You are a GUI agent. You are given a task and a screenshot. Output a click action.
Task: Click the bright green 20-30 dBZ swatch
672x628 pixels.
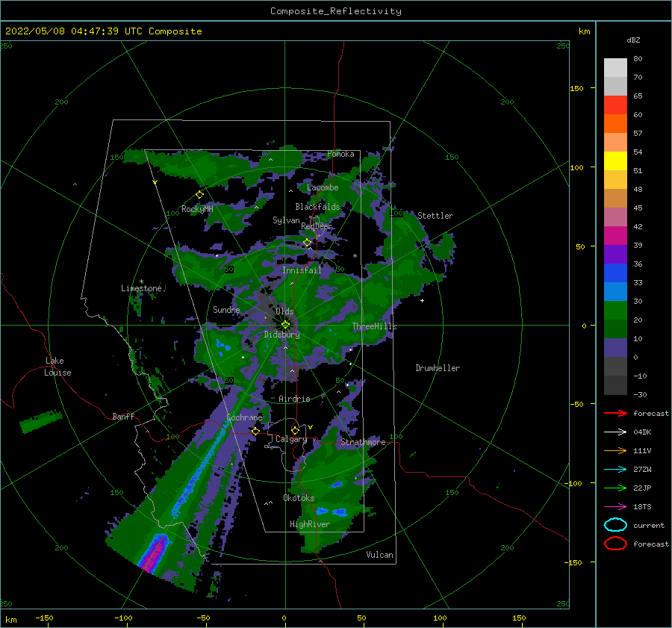615,310
